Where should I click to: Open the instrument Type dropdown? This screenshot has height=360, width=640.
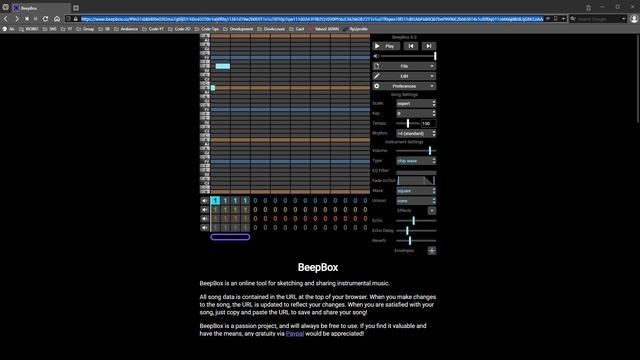tap(416, 161)
